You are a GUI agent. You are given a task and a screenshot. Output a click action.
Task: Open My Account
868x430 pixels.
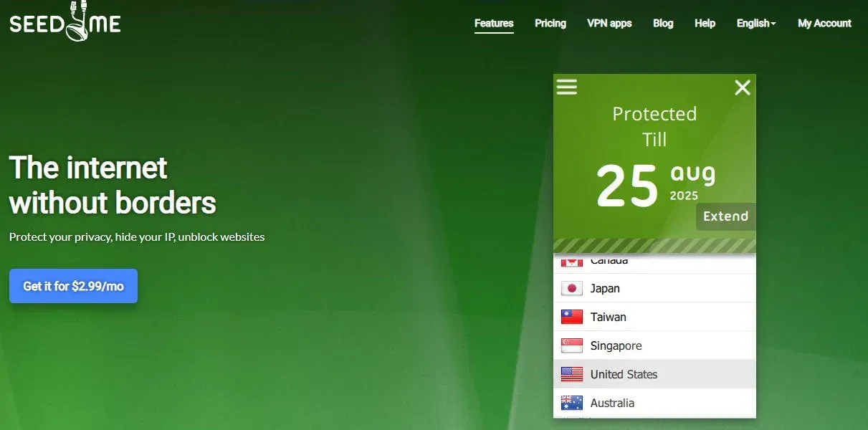[x=824, y=23]
